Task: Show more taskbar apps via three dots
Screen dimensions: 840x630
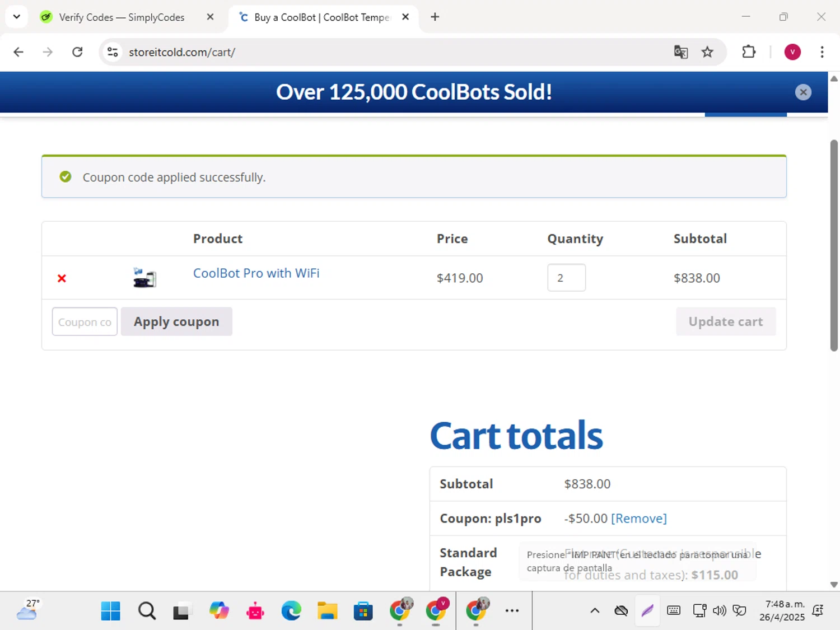Action: [x=512, y=611]
